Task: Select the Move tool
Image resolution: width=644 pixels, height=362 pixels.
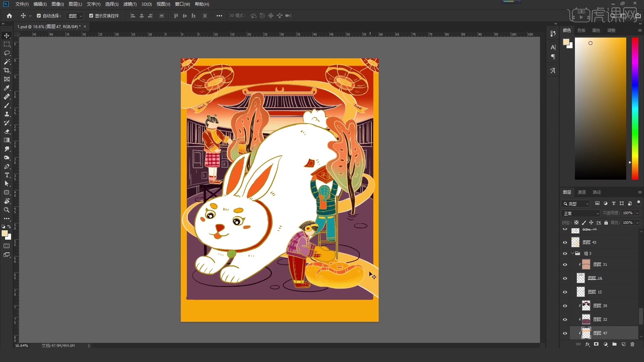Action: (x=7, y=36)
